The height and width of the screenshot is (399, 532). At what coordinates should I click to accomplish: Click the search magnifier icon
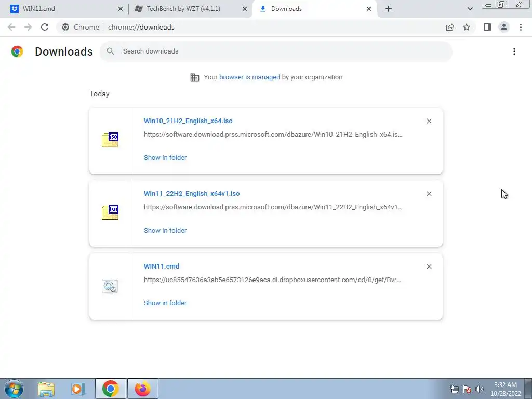click(x=110, y=51)
